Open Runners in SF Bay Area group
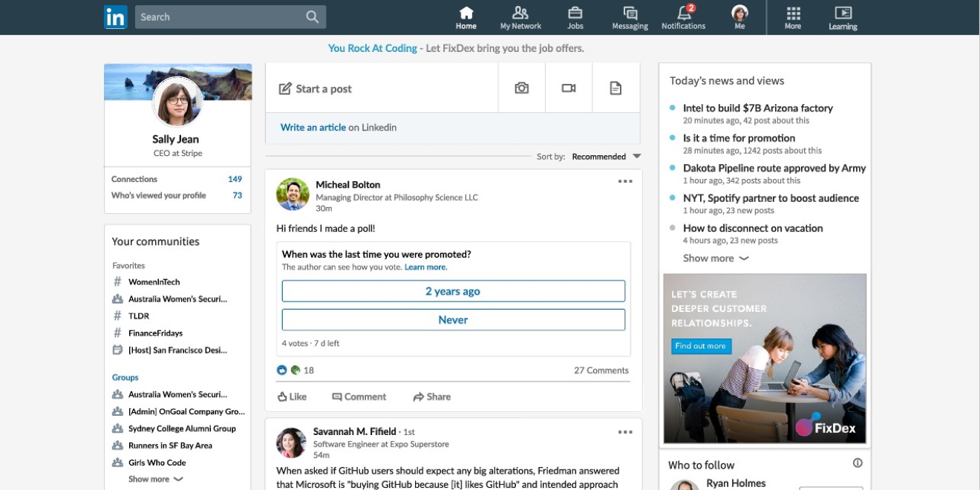 170,445
